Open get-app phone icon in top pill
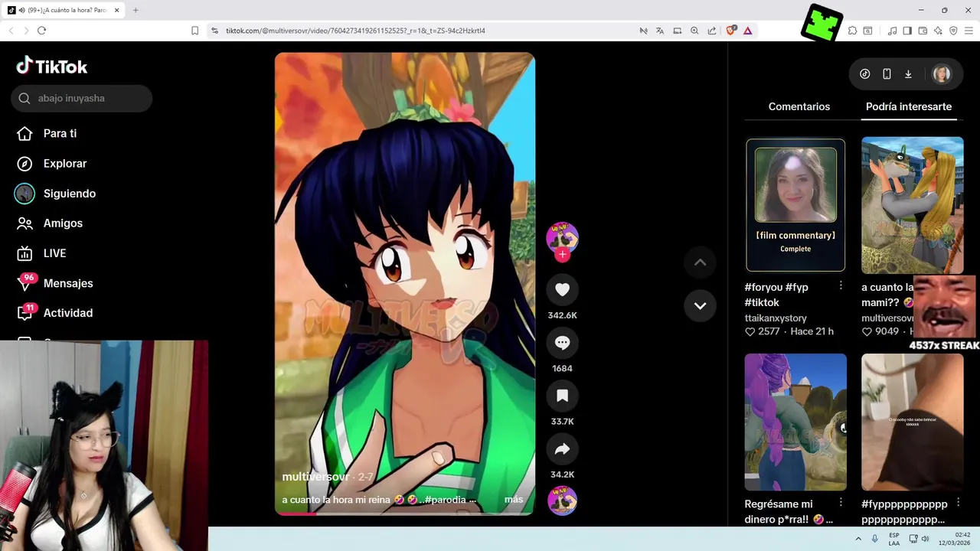The height and width of the screenshot is (551, 980). coord(887,74)
